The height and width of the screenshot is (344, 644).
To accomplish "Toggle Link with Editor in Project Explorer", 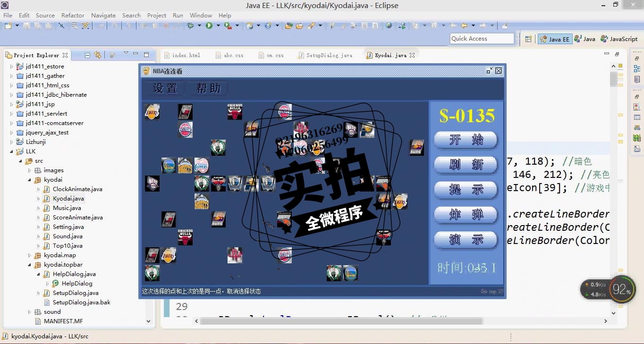I will [x=98, y=55].
